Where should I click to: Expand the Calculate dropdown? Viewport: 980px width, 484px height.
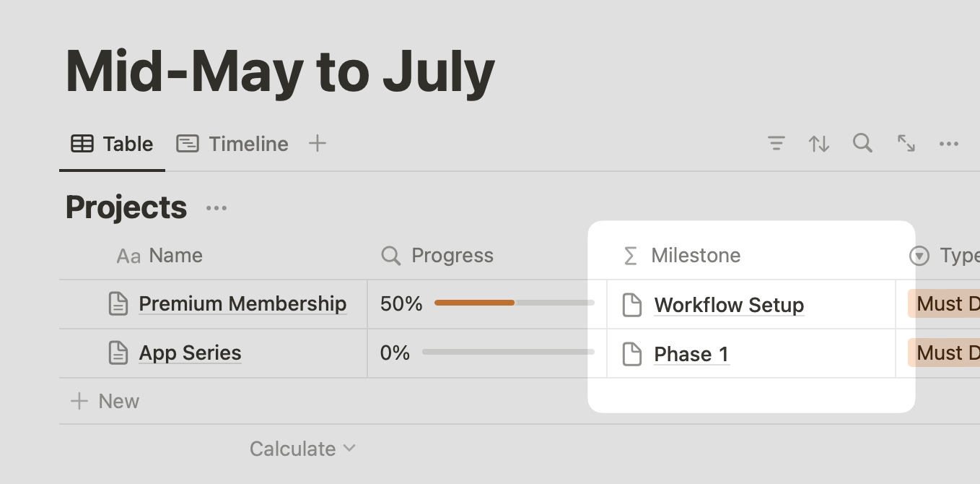302,449
